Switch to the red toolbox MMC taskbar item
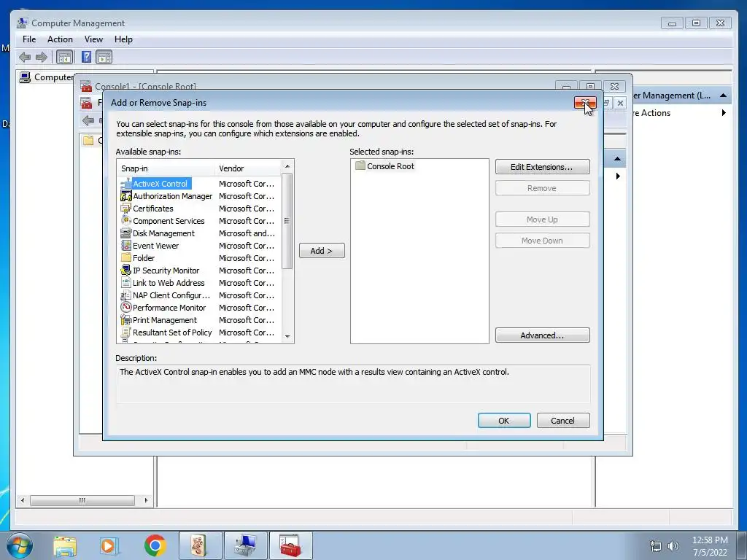The height and width of the screenshot is (560, 747). [290, 545]
